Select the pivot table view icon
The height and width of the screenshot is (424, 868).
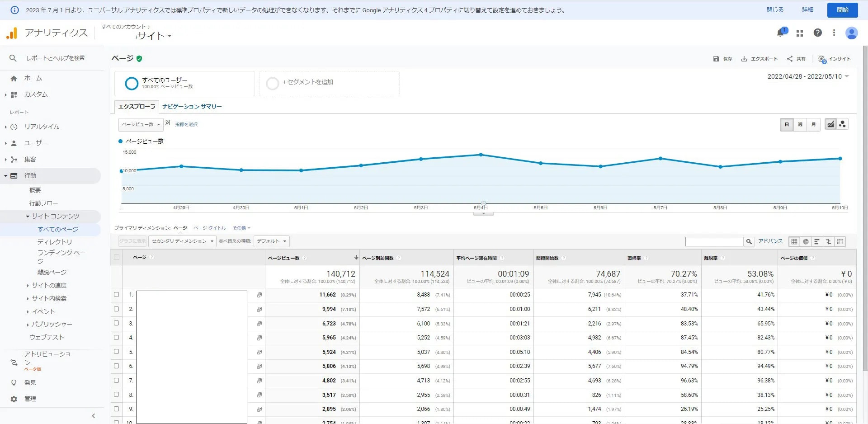point(840,242)
